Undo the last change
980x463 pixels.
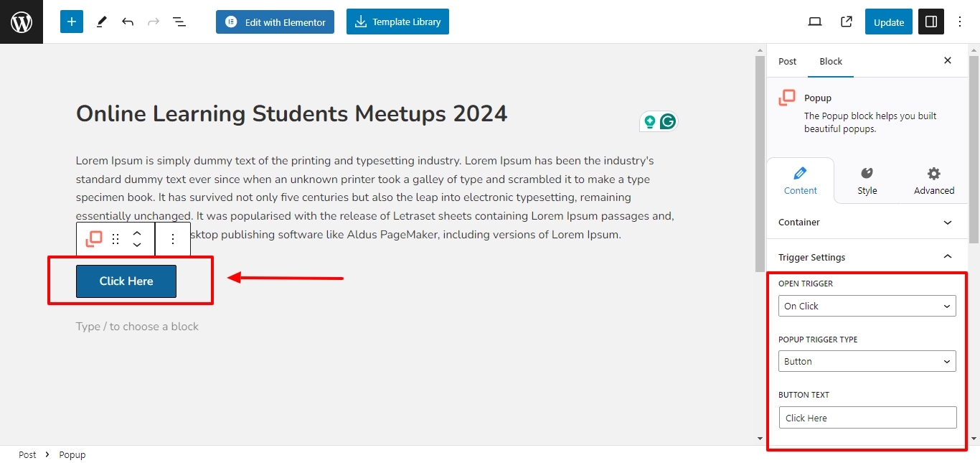128,22
